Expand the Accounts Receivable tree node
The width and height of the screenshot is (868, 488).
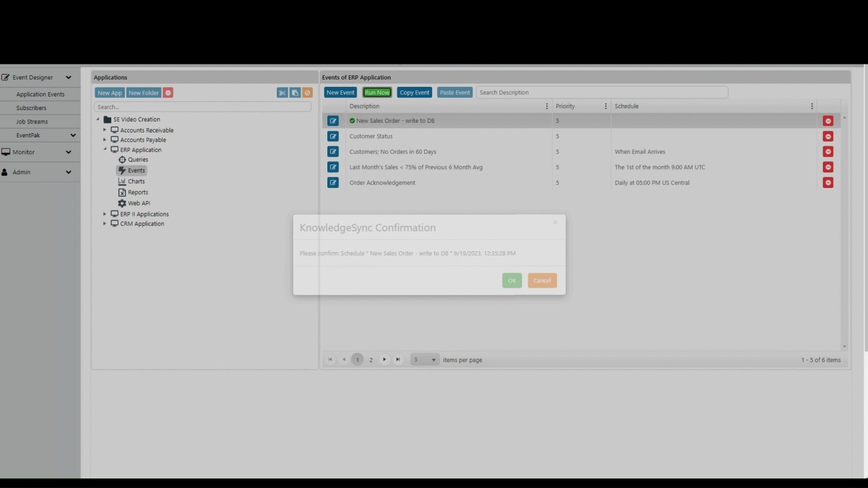click(x=105, y=130)
